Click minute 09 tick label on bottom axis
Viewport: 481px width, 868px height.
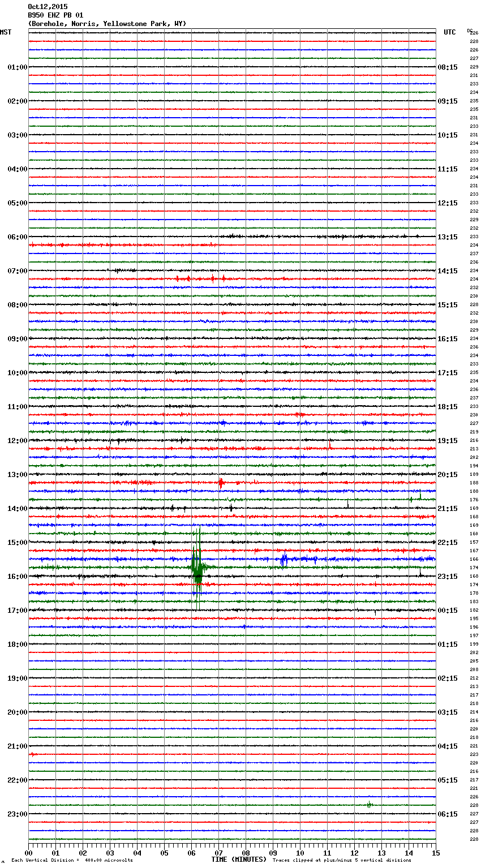pyautogui.click(x=273, y=853)
